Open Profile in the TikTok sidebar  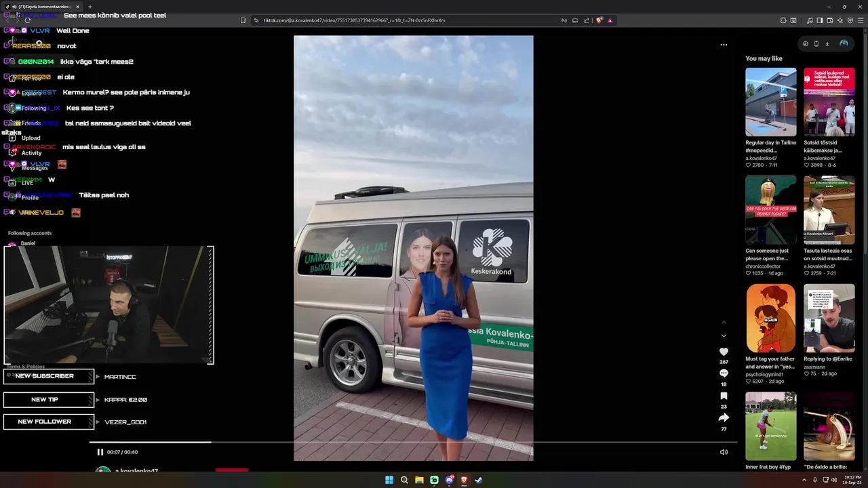point(30,197)
